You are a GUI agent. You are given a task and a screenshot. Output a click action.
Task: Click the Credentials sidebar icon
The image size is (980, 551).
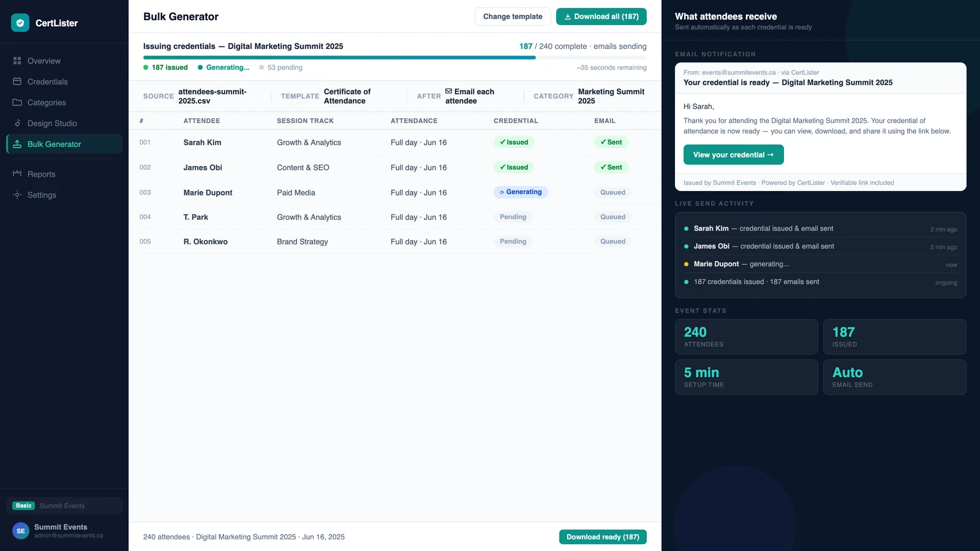[x=17, y=81]
